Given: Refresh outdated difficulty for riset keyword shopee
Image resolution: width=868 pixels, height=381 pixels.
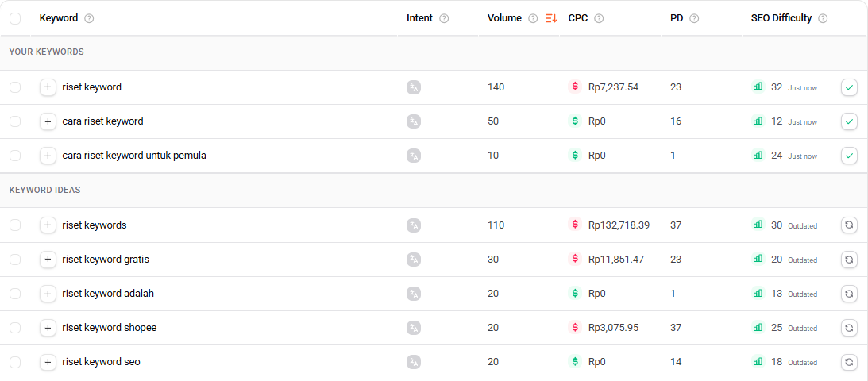Looking at the screenshot, I should pyautogui.click(x=849, y=328).
